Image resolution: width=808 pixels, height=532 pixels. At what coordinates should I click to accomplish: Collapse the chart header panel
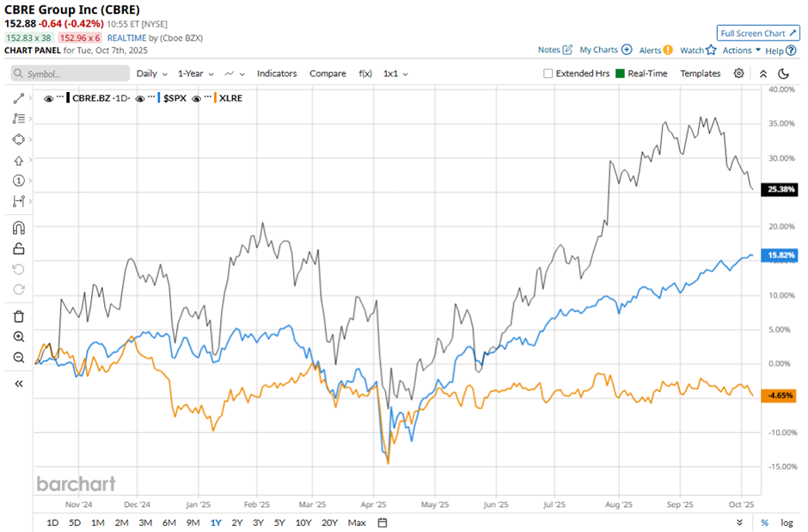pos(763,74)
